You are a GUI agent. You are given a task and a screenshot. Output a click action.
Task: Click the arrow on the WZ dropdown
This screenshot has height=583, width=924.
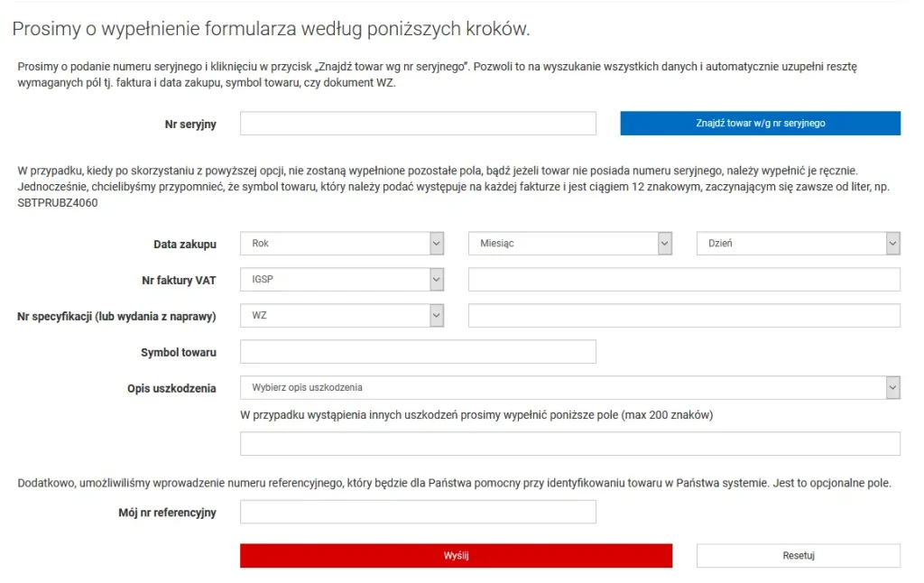pos(437,316)
